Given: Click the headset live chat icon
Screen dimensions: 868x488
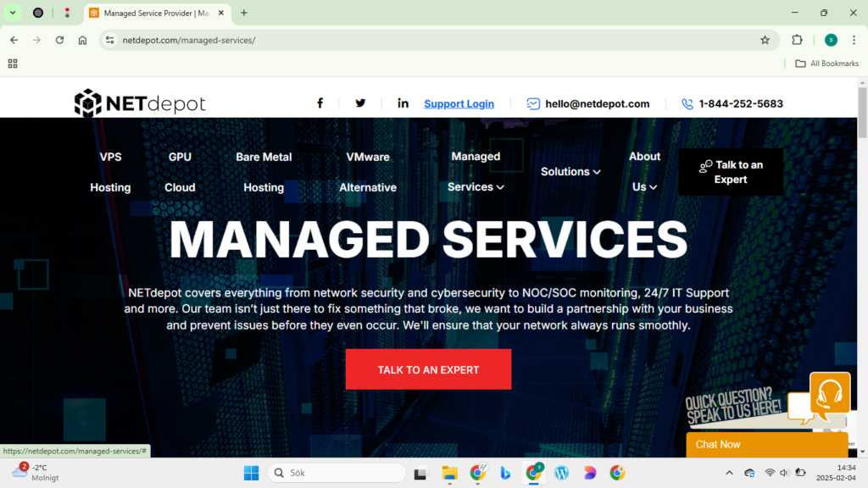Looking at the screenshot, I should (x=829, y=393).
